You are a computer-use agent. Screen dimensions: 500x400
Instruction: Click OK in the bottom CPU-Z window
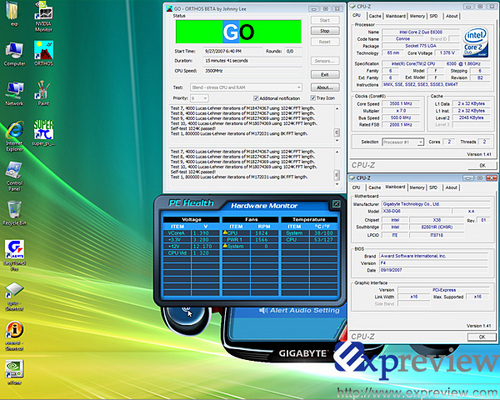click(x=482, y=337)
